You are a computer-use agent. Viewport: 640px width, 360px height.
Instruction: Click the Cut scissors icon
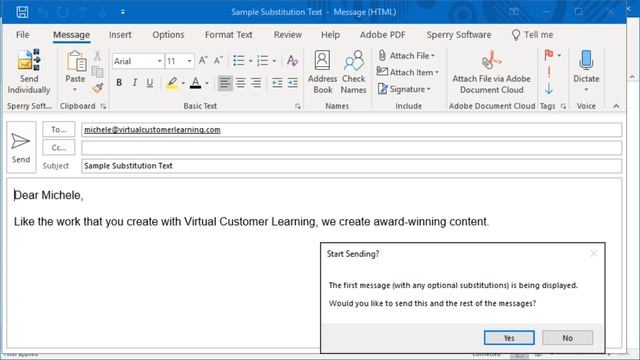point(97,56)
